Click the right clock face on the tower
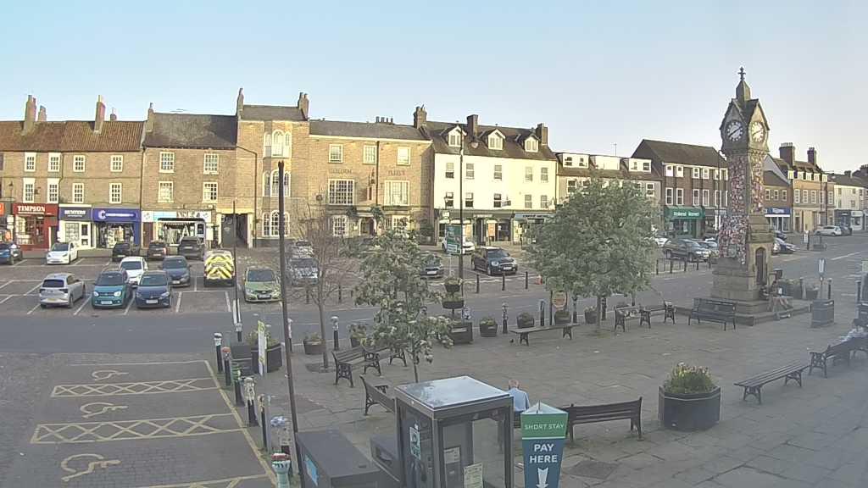 tap(757, 131)
